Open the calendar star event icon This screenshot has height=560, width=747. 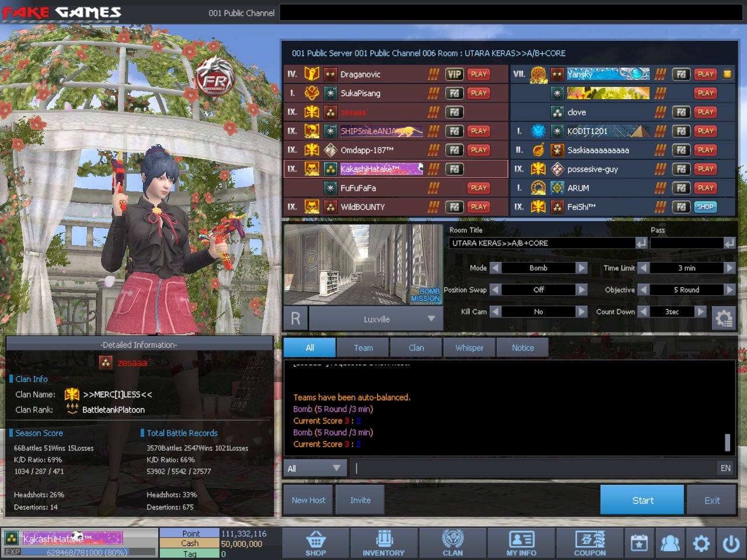point(639,544)
